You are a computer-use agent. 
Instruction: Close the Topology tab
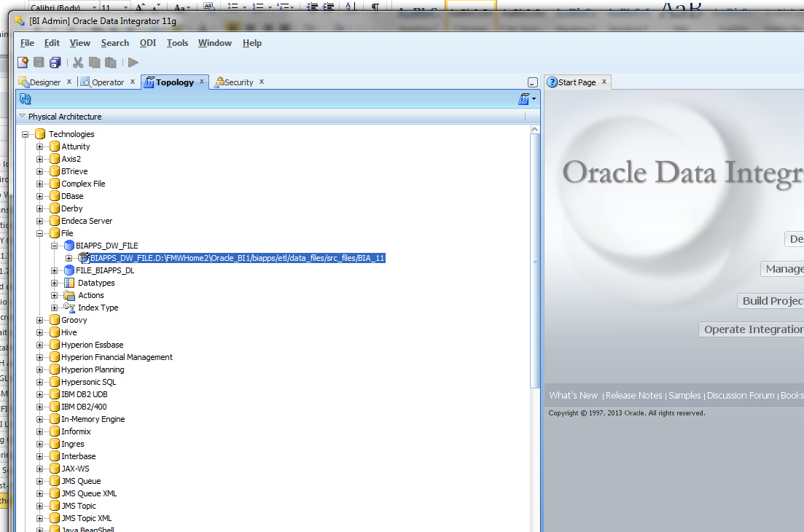click(x=202, y=82)
